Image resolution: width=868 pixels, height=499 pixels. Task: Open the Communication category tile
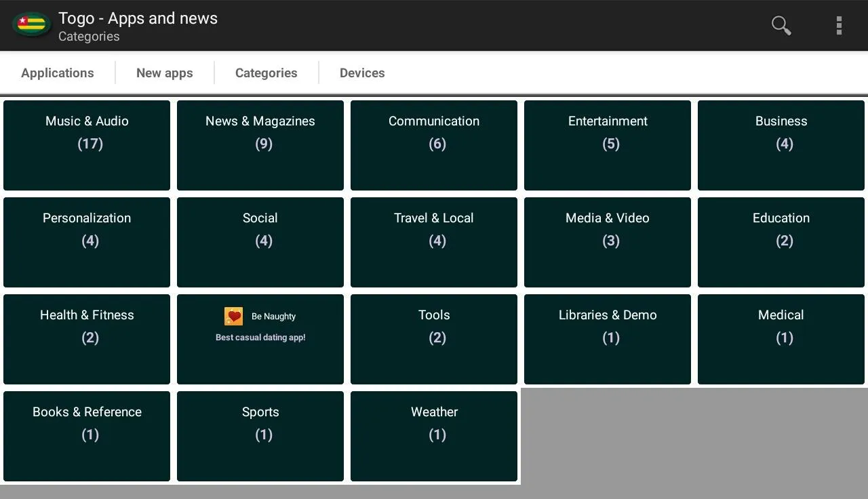(434, 145)
